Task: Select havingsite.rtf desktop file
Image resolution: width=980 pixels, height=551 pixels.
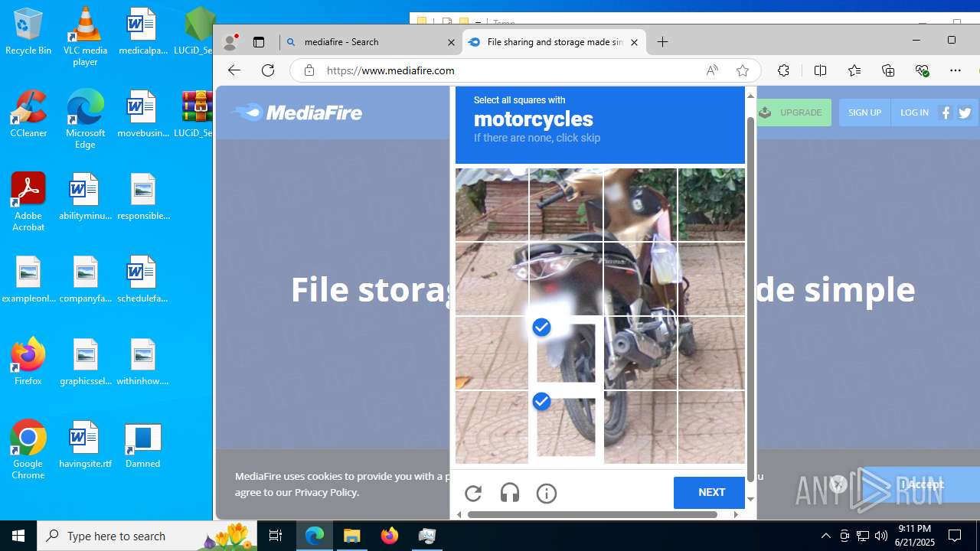Action: point(85,445)
